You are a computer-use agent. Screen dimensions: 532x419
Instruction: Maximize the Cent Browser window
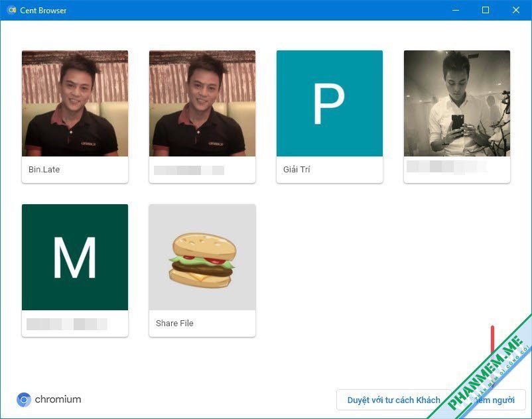pos(486,10)
